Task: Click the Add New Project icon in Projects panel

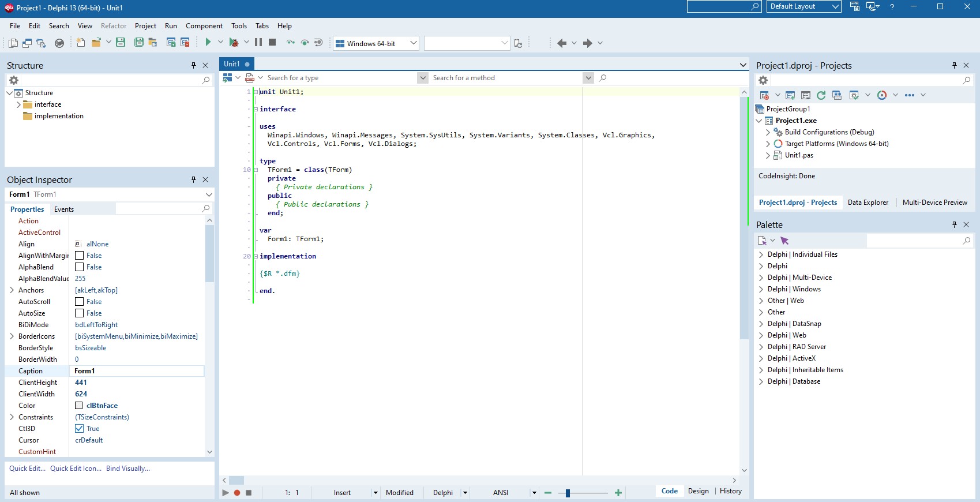Action: [x=790, y=95]
